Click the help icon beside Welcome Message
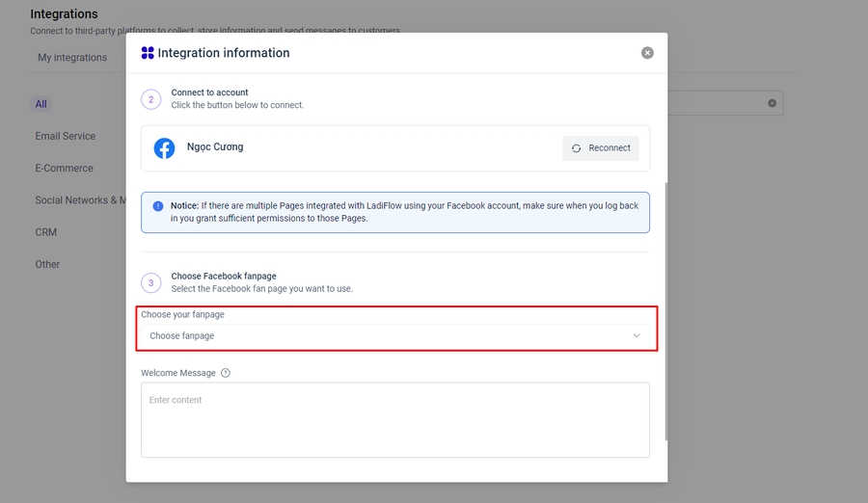Image resolution: width=868 pixels, height=503 pixels. coord(226,373)
